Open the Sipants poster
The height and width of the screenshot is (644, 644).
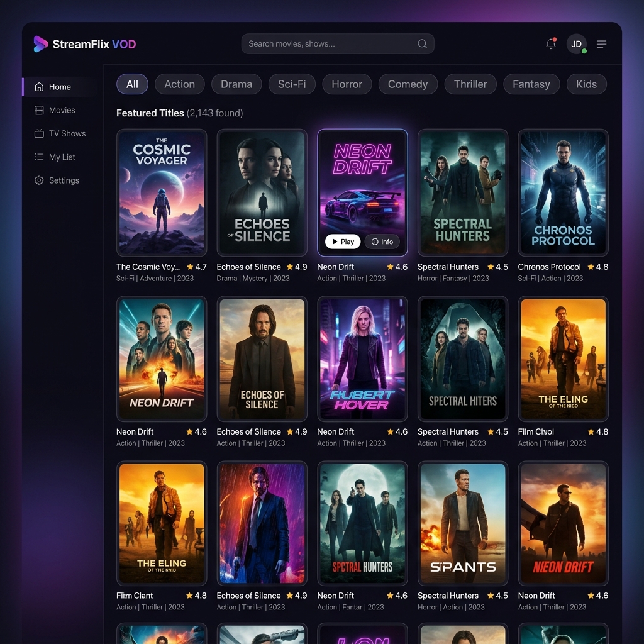point(463,523)
